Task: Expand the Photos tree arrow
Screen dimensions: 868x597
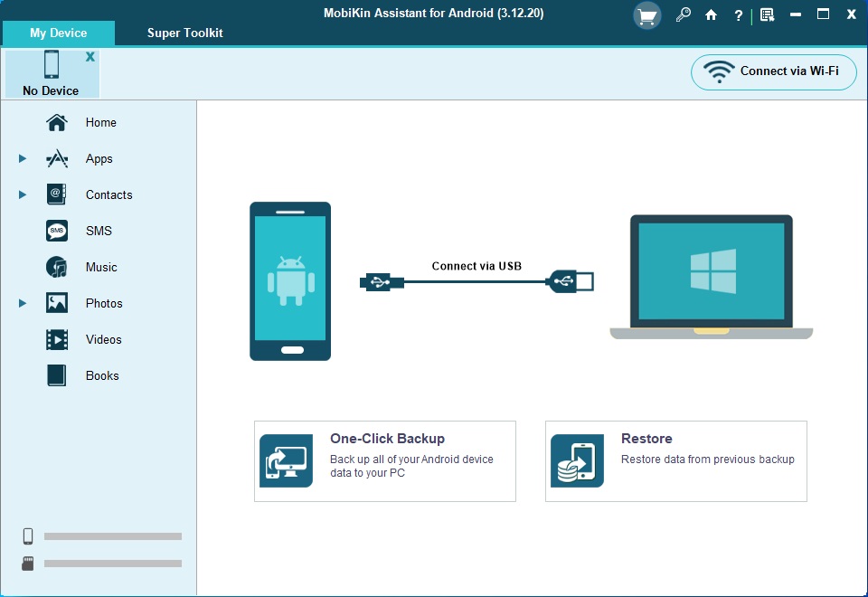Action: point(23,303)
